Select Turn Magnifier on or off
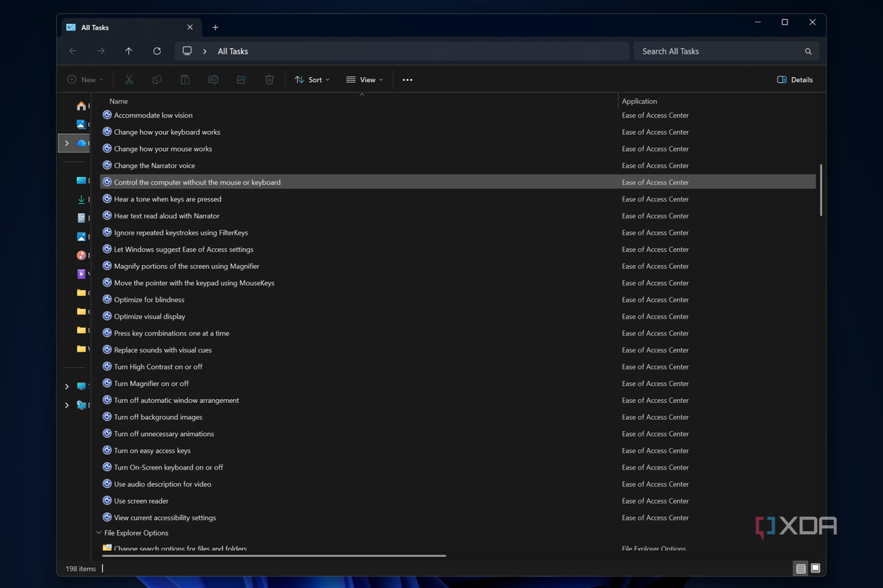The width and height of the screenshot is (883, 588). click(151, 384)
